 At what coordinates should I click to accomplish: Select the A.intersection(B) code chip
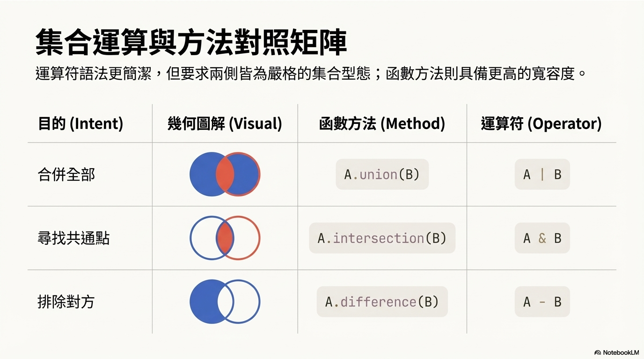point(382,238)
